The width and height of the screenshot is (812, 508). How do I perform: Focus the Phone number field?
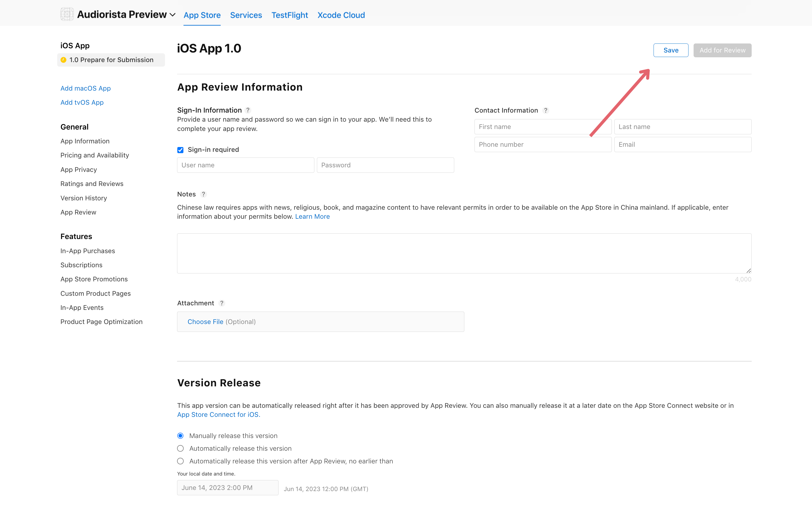click(543, 144)
